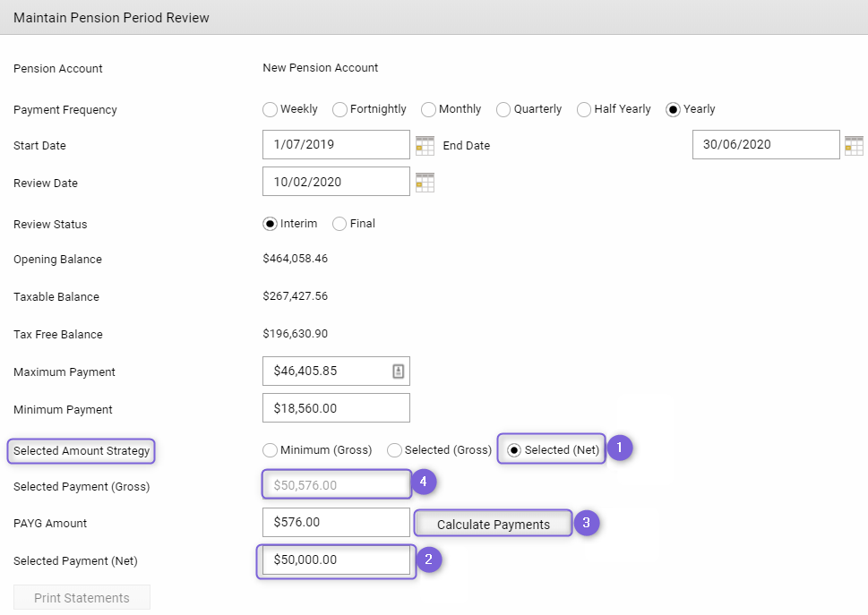This screenshot has height=615, width=868.
Task: Click the Review Status label
Action: pyautogui.click(x=50, y=224)
